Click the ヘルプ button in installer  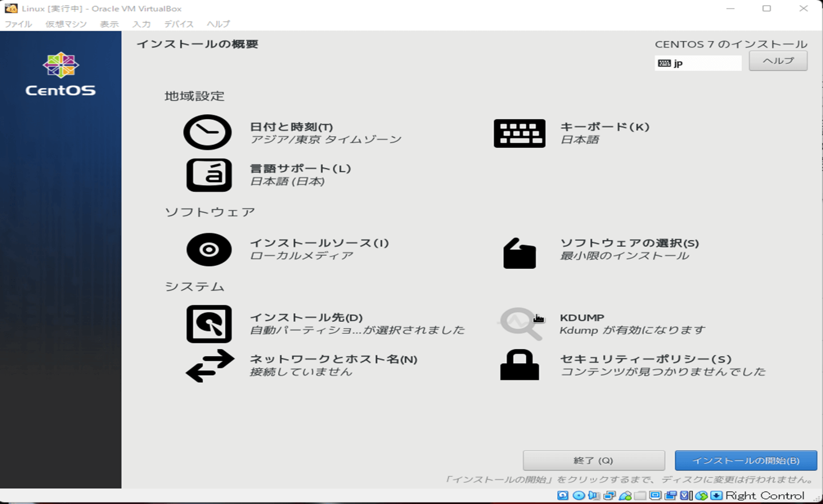[x=778, y=61]
